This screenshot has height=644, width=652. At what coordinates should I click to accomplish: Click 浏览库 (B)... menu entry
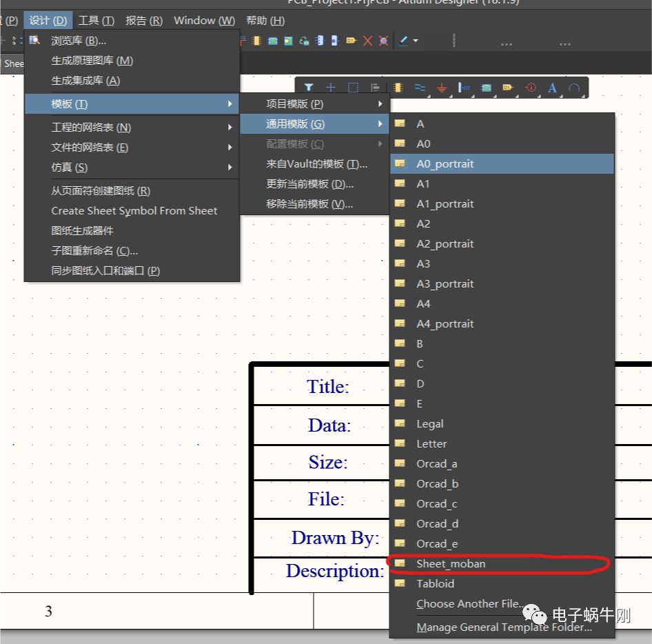coord(132,41)
